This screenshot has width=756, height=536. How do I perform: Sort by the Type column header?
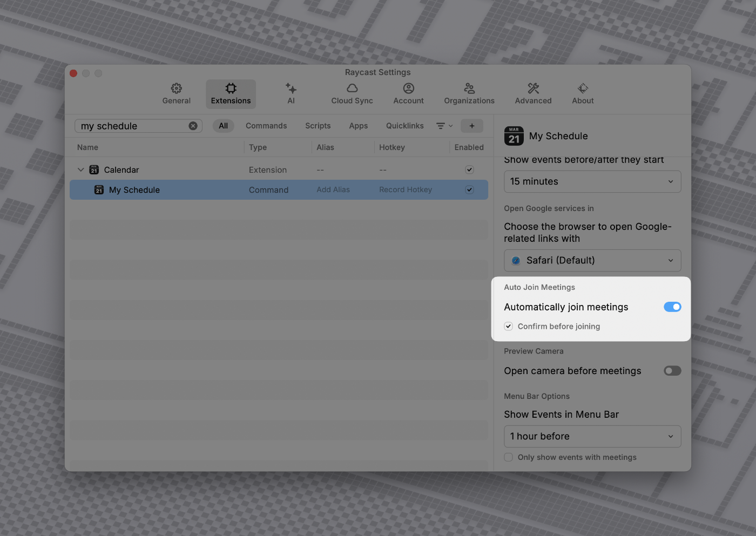tap(258, 147)
